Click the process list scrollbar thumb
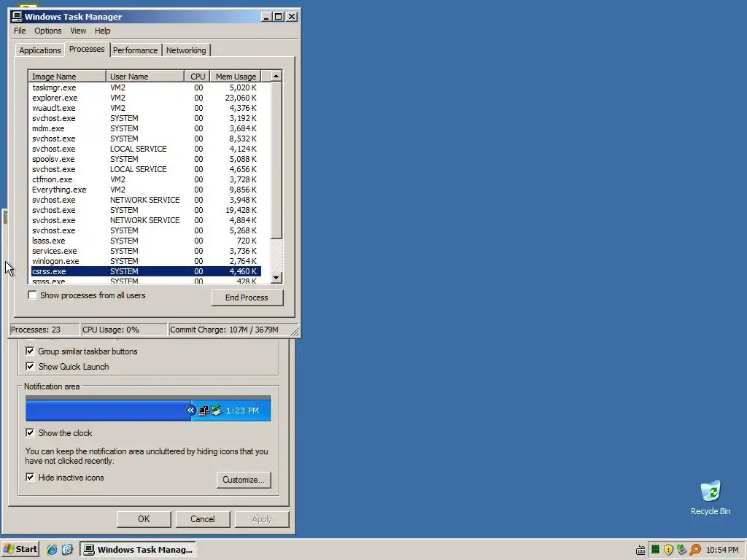 click(276, 160)
